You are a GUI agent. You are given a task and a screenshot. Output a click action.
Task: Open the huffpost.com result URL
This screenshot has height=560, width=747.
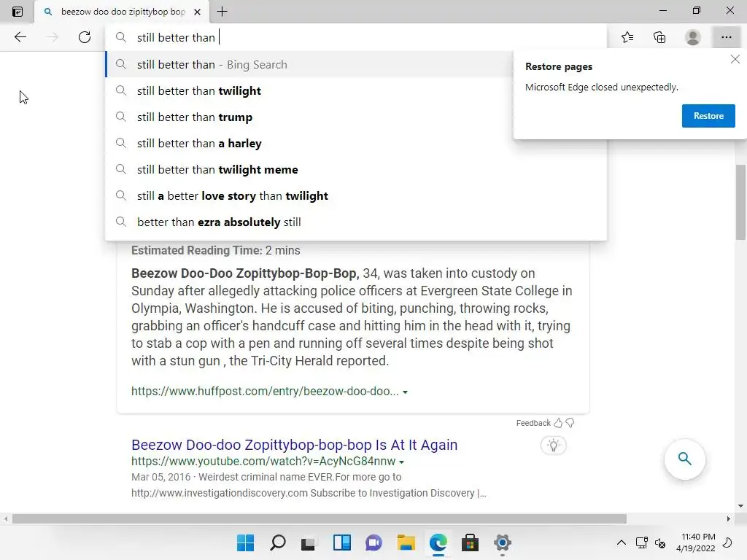tap(265, 391)
